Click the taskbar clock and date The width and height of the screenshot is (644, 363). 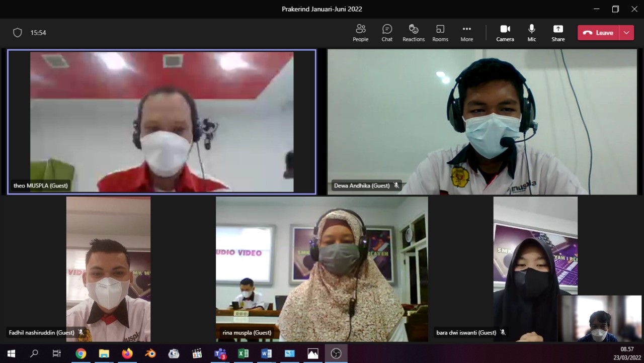(627, 353)
